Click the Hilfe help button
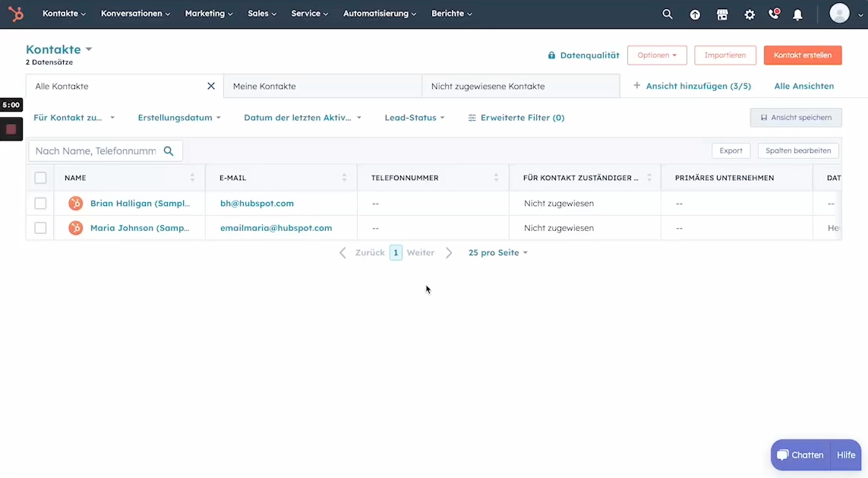 [x=846, y=455]
